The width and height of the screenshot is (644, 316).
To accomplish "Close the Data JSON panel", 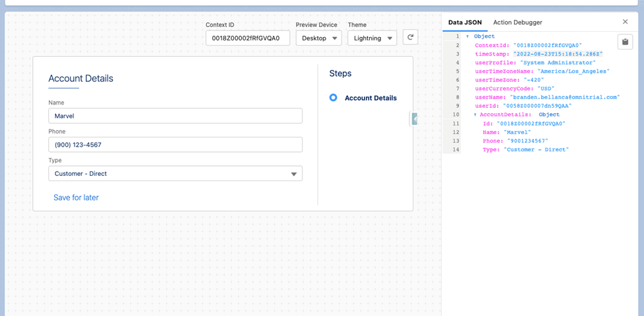I will point(625,22).
